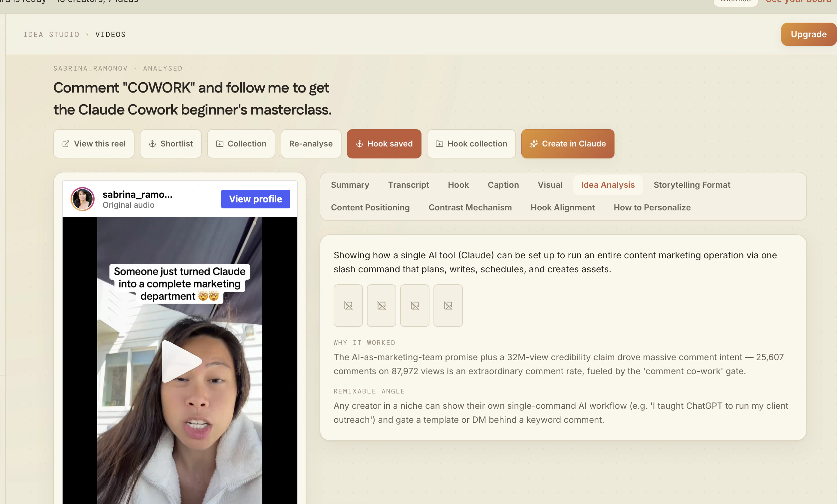Viewport: 837px width, 504px height.
Task: Click the external-link icon on View this reel
Action: point(66,144)
